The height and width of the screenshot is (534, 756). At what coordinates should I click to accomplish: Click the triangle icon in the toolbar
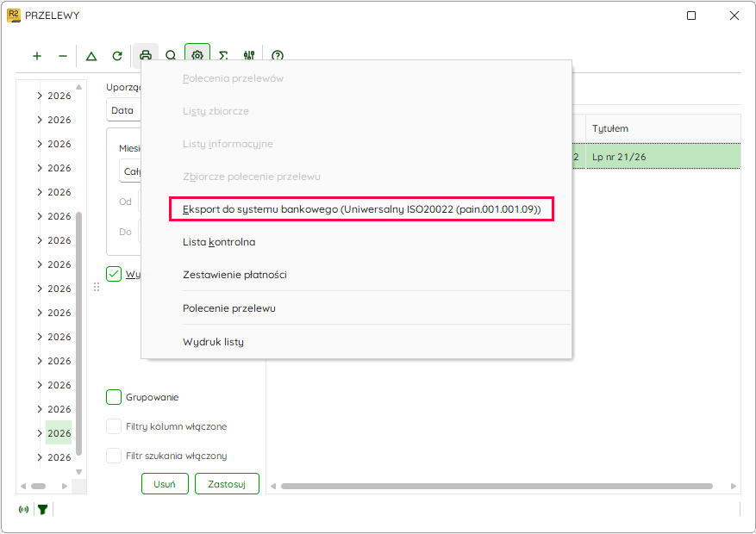click(x=91, y=56)
